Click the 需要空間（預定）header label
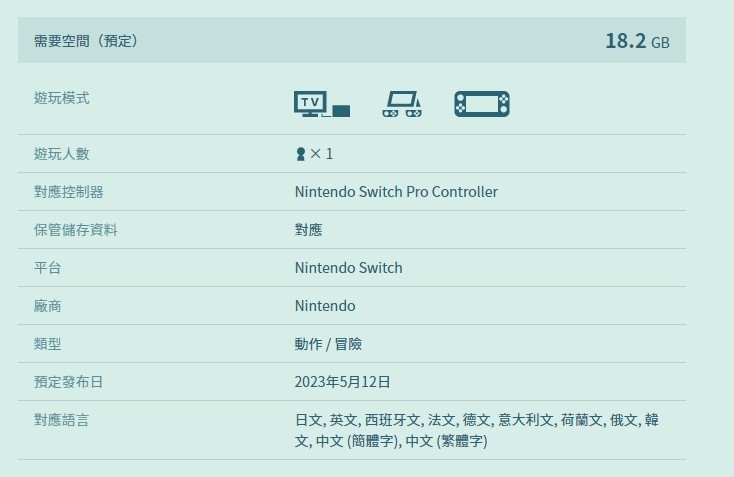 point(85,41)
